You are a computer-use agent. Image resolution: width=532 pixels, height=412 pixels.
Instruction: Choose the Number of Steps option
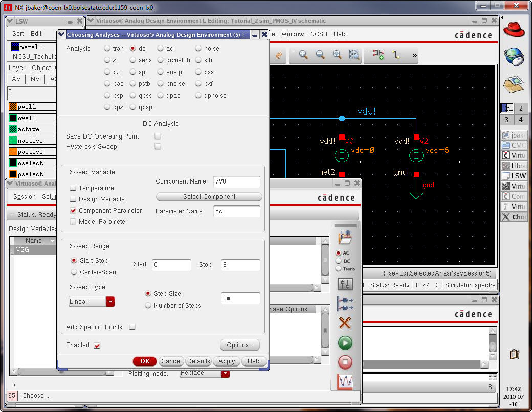[x=148, y=306]
